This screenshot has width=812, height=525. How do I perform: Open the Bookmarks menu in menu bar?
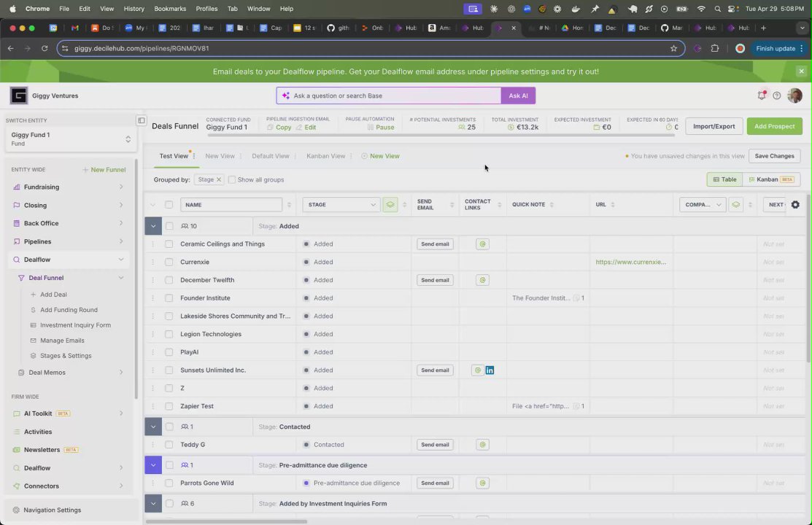coord(170,9)
